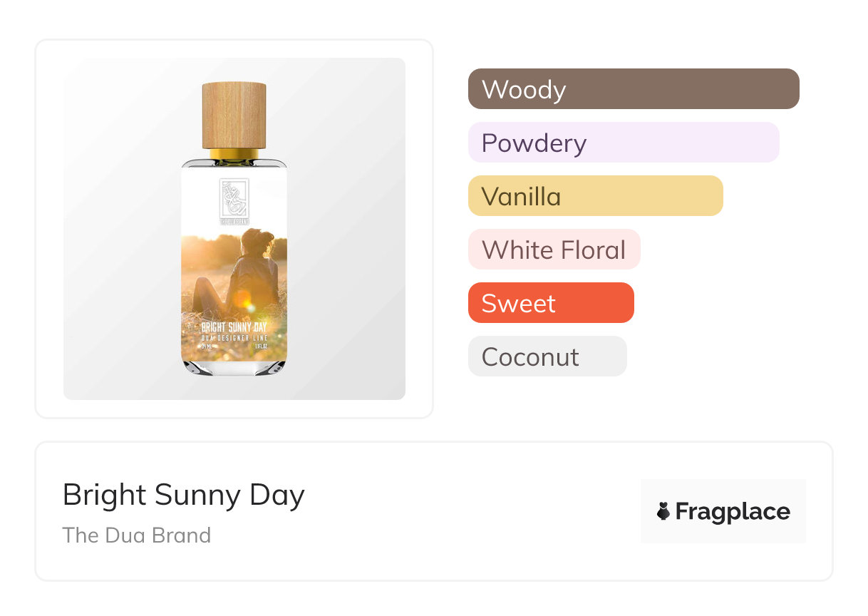Choose the Coconut accord bar
This screenshot has width=868, height=616.
[x=547, y=356]
